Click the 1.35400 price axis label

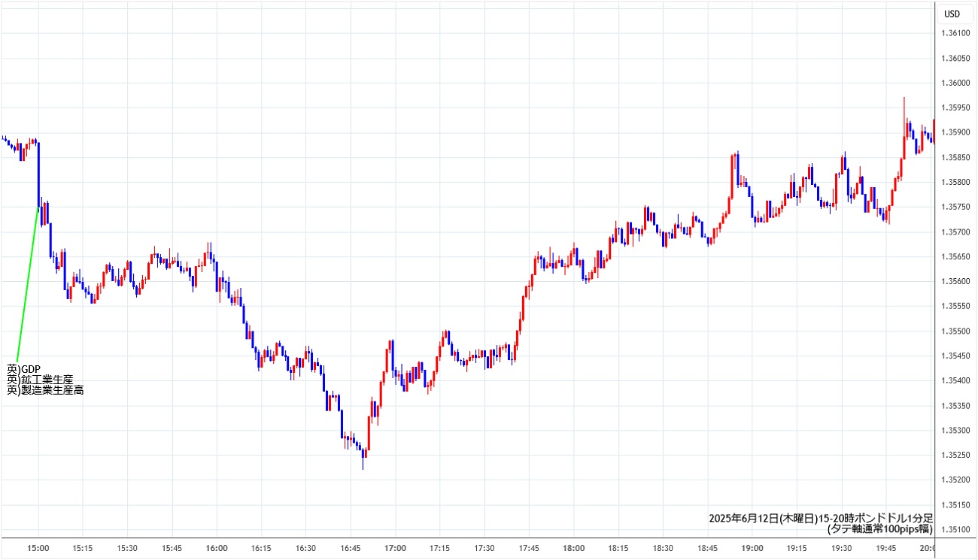point(957,380)
